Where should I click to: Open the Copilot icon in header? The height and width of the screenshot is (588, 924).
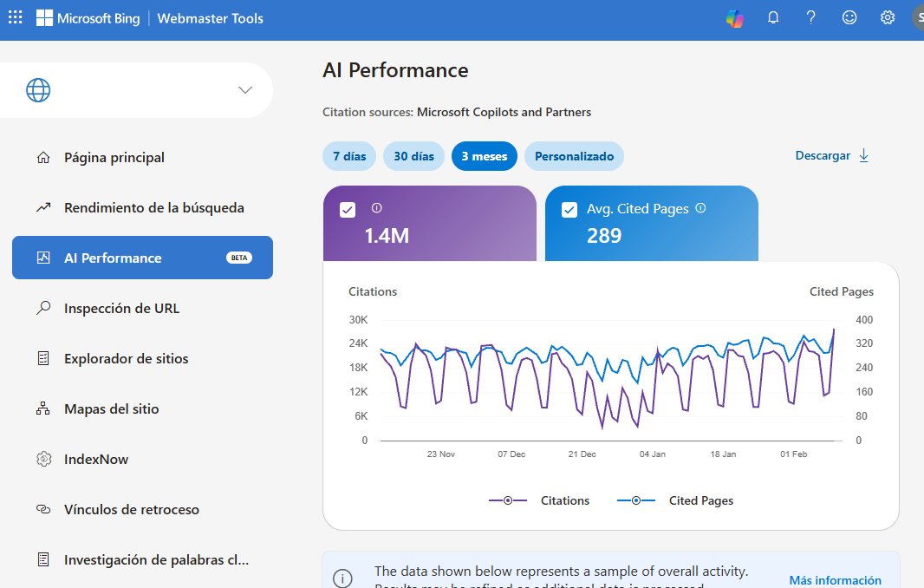click(734, 18)
